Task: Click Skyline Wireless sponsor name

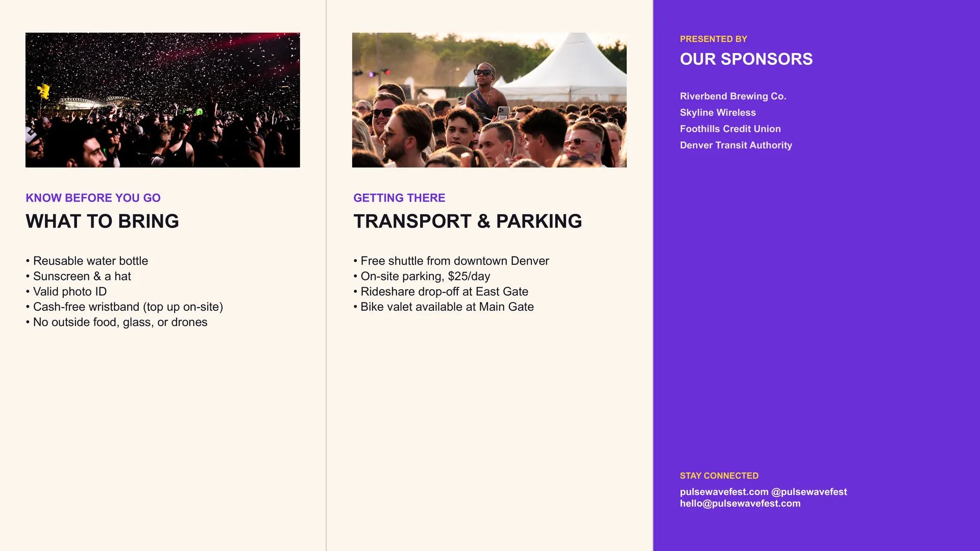Action: click(718, 113)
